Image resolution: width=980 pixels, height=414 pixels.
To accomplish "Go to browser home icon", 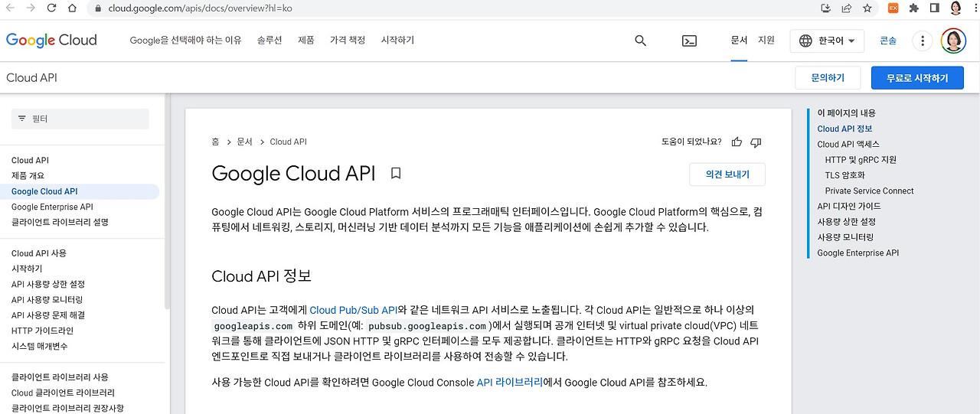I will click(x=71, y=8).
